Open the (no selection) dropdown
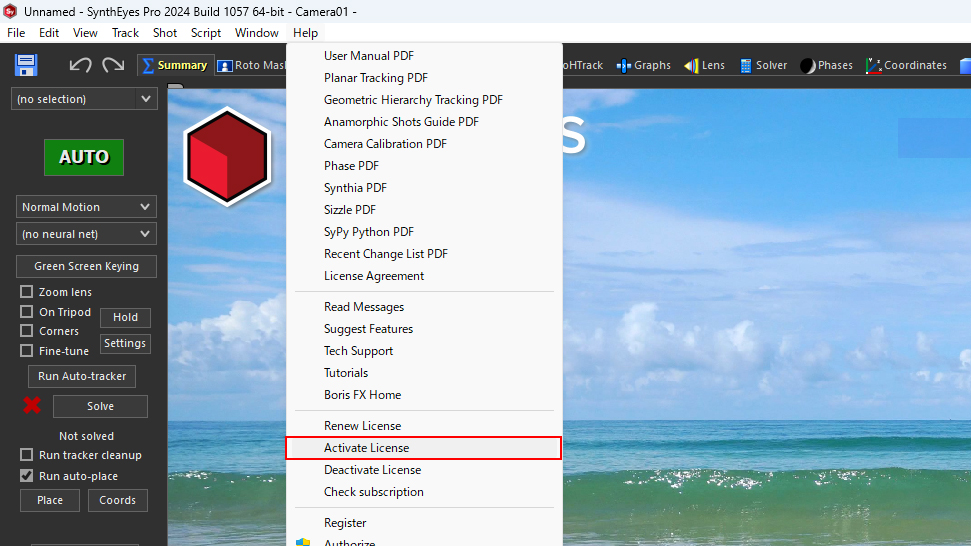This screenshot has width=971, height=546. (x=84, y=99)
